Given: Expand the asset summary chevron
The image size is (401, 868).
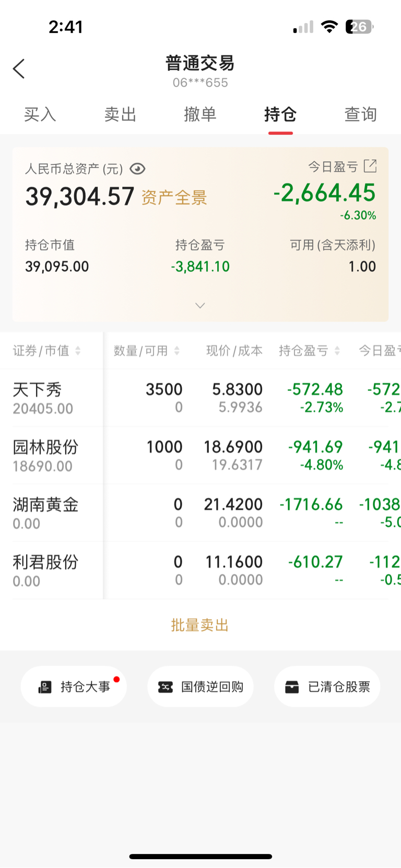Looking at the screenshot, I should pyautogui.click(x=200, y=305).
